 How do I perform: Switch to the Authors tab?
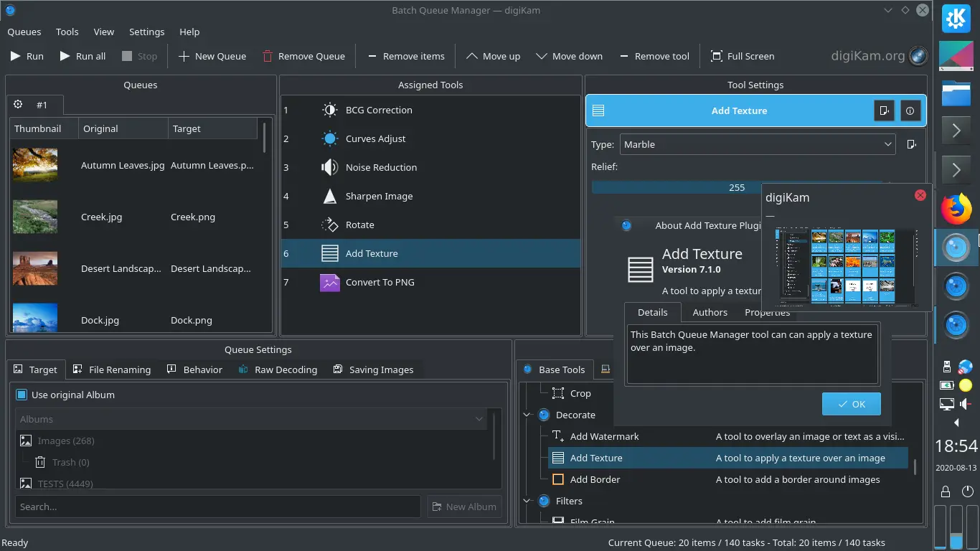pos(709,312)
